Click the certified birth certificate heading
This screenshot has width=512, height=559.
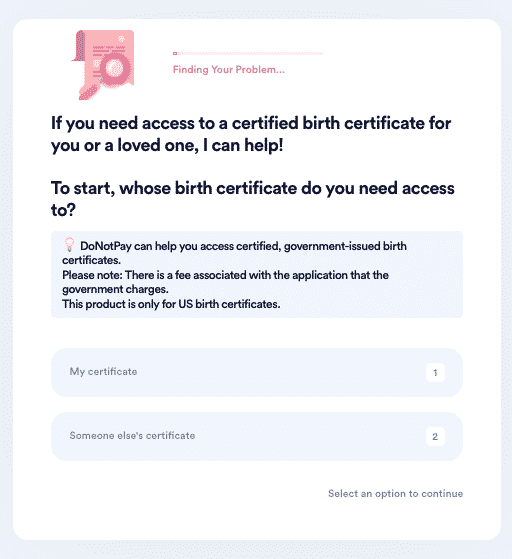(x=251, y=134)
